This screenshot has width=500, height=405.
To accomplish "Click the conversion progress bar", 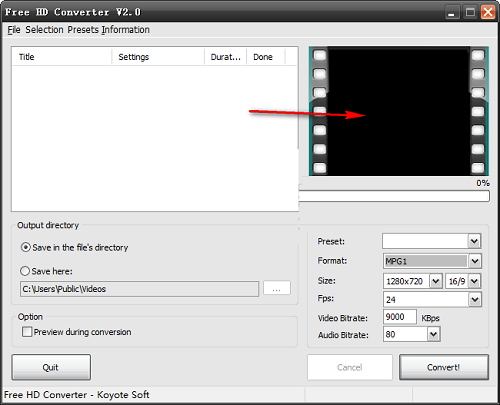I will click(394, 196).
